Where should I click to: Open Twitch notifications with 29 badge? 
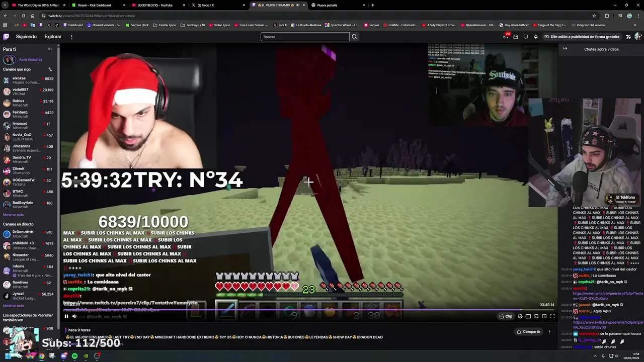(x=506, y=37)
